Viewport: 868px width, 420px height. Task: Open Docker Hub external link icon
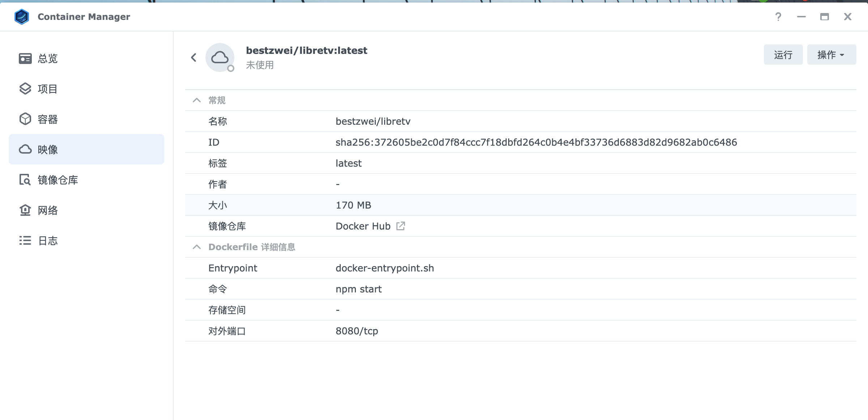pos(400,226)
